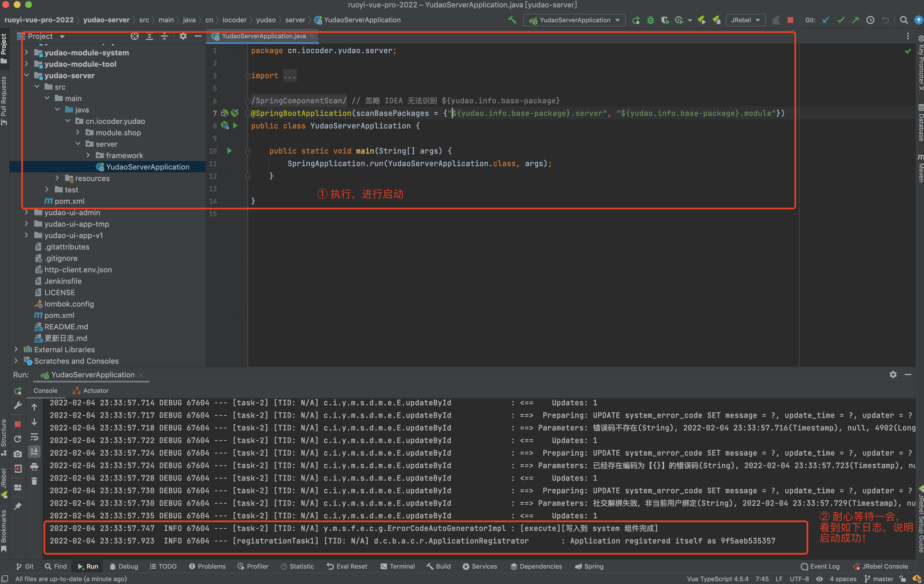This screenshot has height=584, width=924.
Task: Toggle Scroll to End in the console toolbar
Action: coord(34,452)
